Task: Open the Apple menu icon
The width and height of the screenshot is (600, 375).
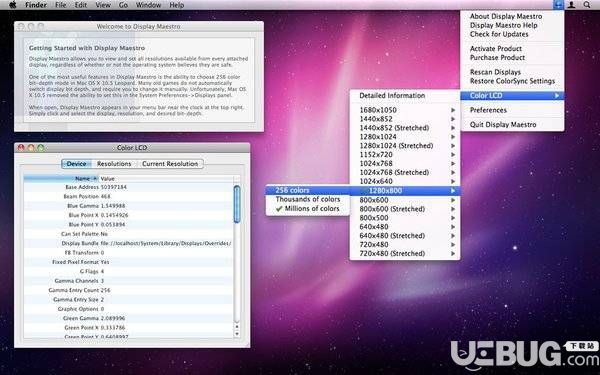Action: tap(12, 5)
